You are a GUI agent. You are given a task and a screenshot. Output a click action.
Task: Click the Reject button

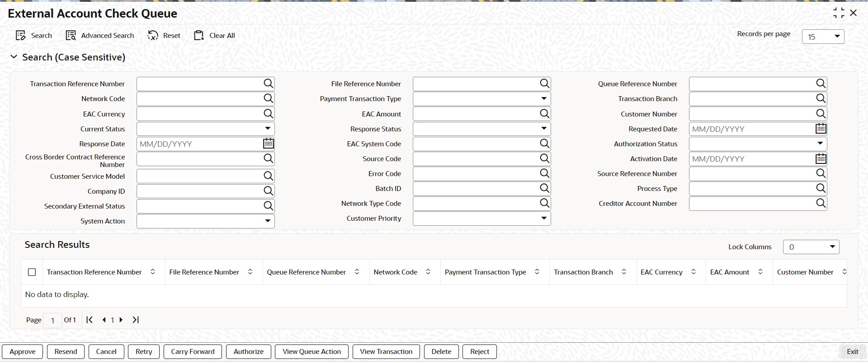(480, 352)
